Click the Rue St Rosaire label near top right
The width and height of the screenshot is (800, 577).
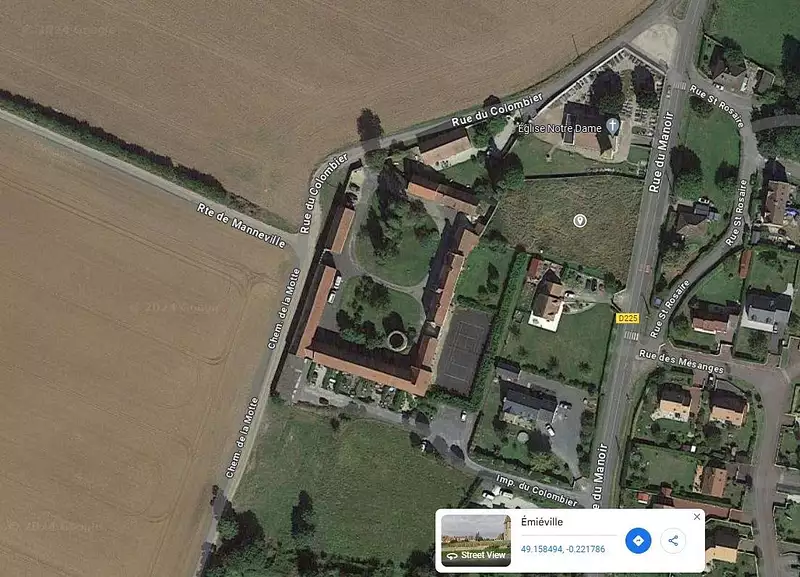(x=716, y=106)
